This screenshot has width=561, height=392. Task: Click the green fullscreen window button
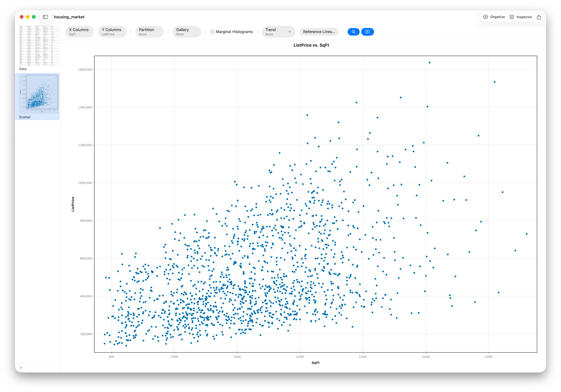coord(34,17)
